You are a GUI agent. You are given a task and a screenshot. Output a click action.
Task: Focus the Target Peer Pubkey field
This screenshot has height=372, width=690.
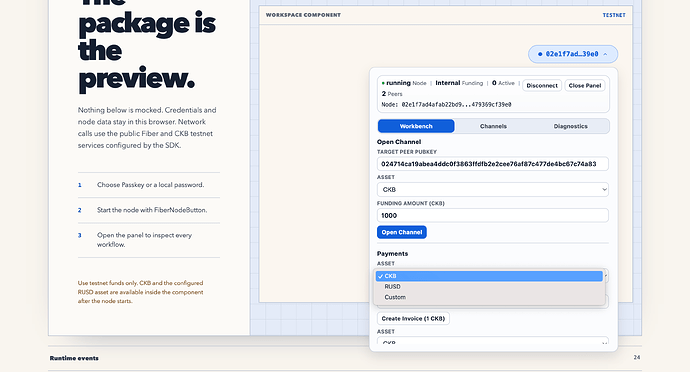coord(492,164)
